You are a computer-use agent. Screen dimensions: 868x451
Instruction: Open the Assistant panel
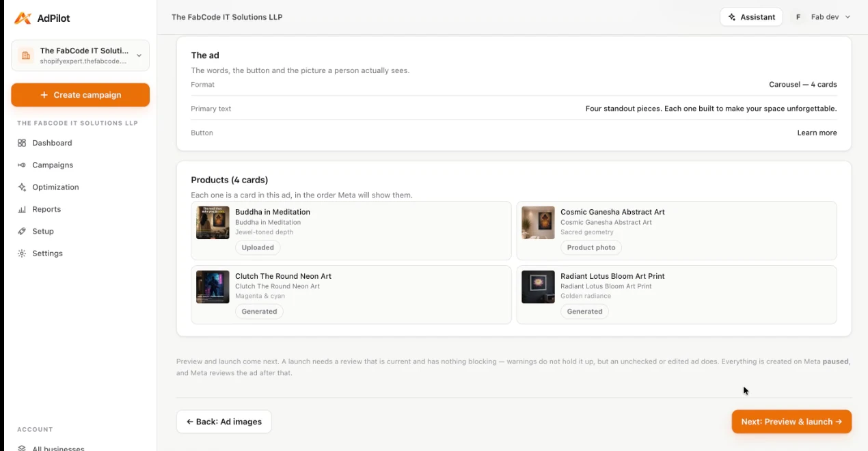coord(751,17)
